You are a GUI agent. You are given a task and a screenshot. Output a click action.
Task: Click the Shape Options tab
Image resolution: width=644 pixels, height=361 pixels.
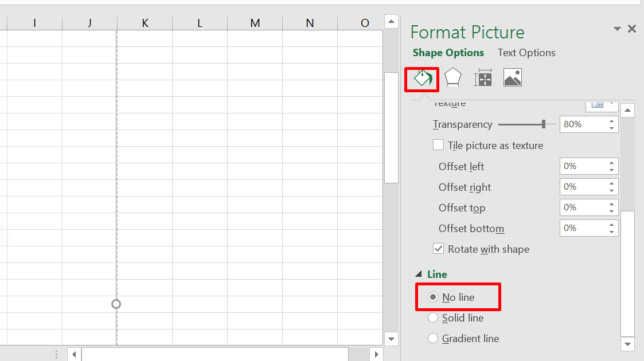coord(448,52)
